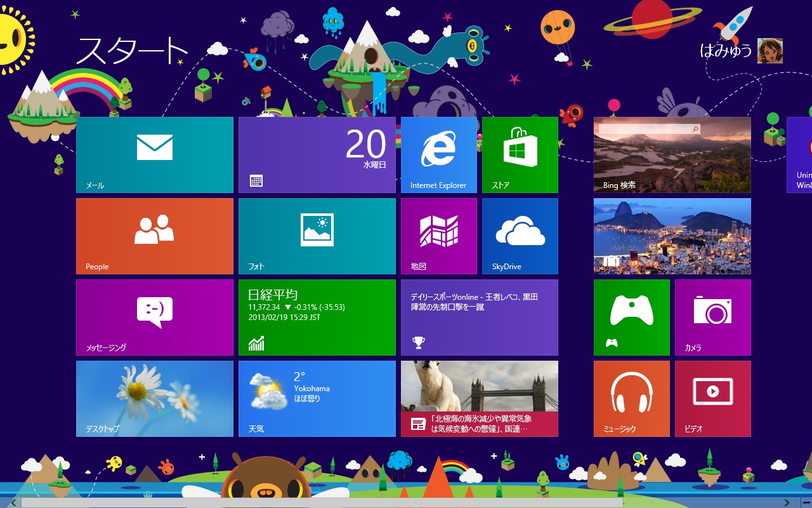Screen dimensions: 812x508
Task: Open the 天気 weather tile for Yokohama
Action: click(x=317, y=399)
